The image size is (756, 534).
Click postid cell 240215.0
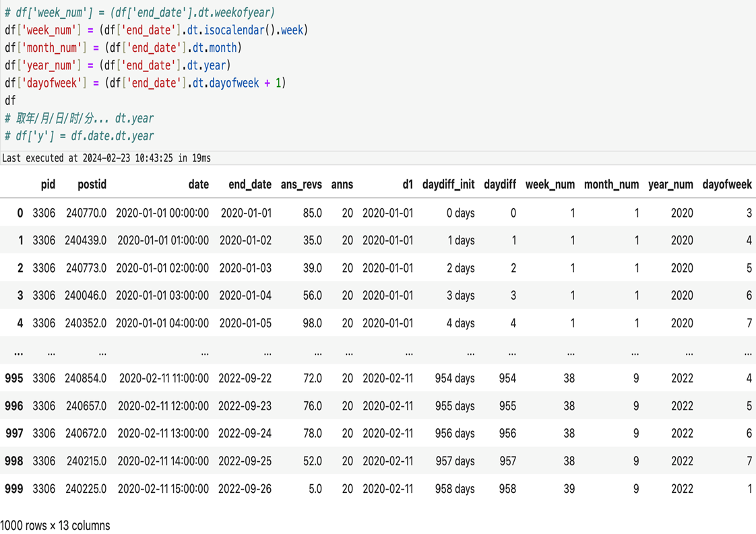[87, 461]
